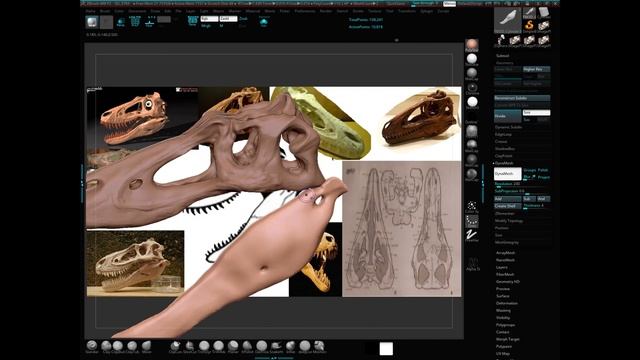The width and height of the screenshot is (640, 360).
Task: Click the large current tool thumbnail
Action: (x=507, y=20)
